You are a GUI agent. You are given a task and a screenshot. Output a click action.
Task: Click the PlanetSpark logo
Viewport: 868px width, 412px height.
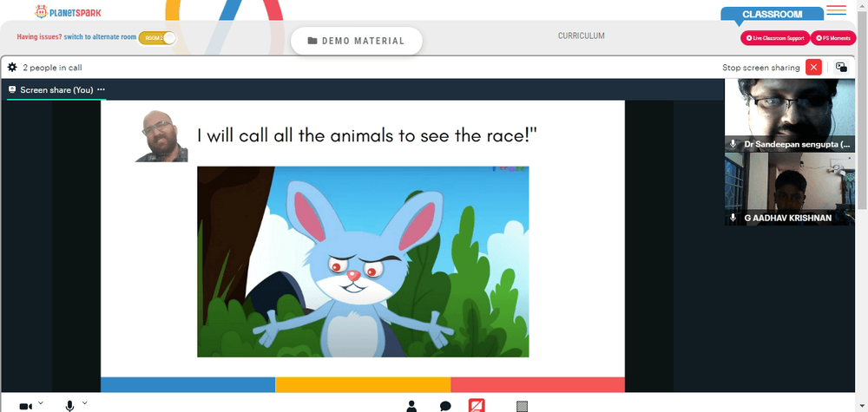point(68,11)
